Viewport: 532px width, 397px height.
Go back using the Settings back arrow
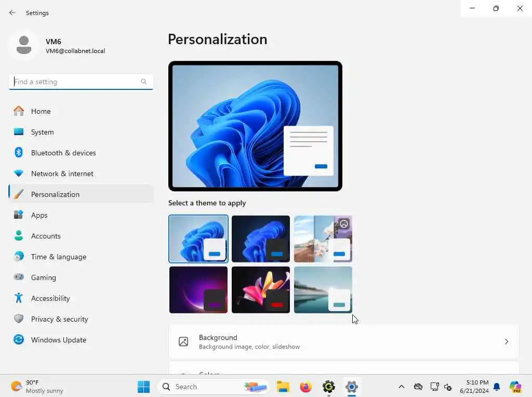point(12,12)
